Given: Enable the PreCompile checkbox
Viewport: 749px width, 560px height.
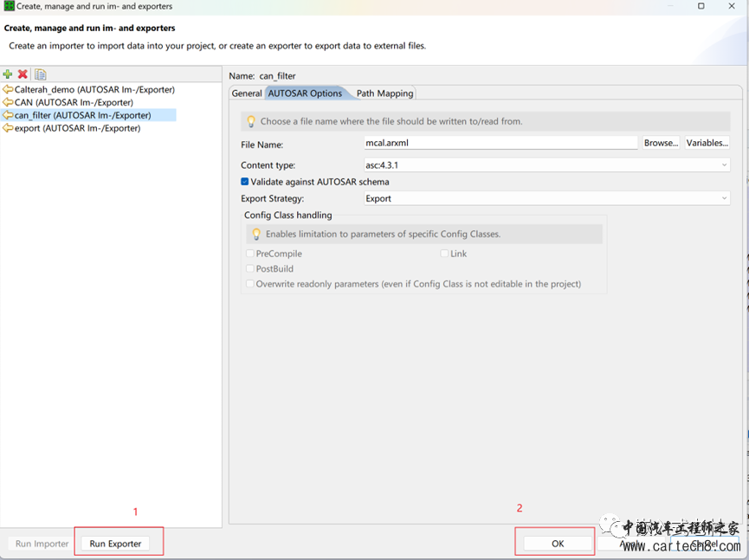Looking at the screenshot, I should (250, 254).
